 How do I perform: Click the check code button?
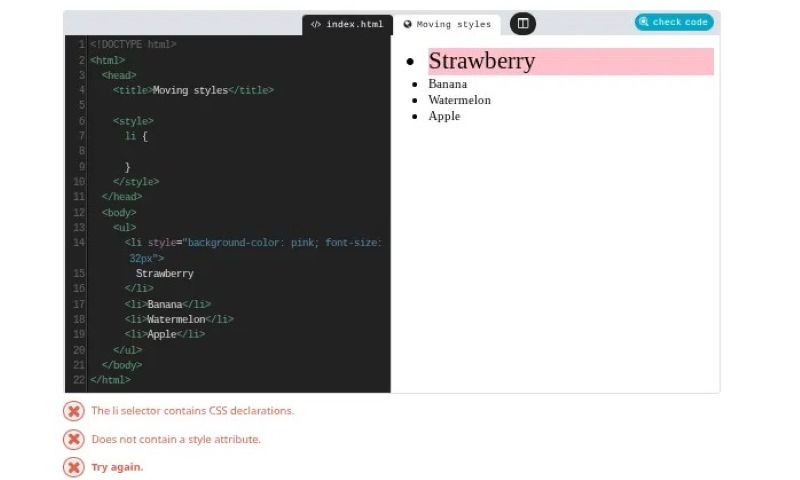pyautogui.click(x=674, y=22)
